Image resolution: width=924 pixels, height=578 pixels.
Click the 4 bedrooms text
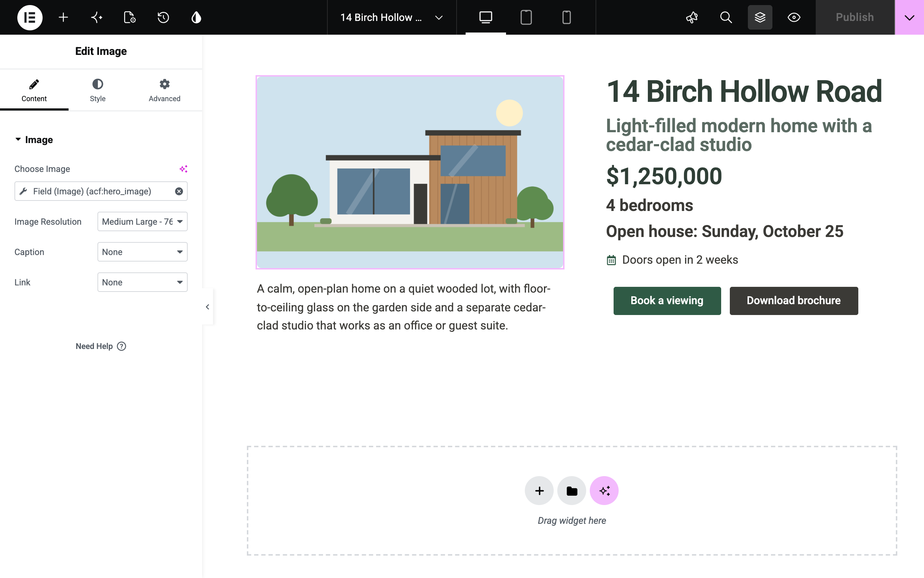(649, 206)
